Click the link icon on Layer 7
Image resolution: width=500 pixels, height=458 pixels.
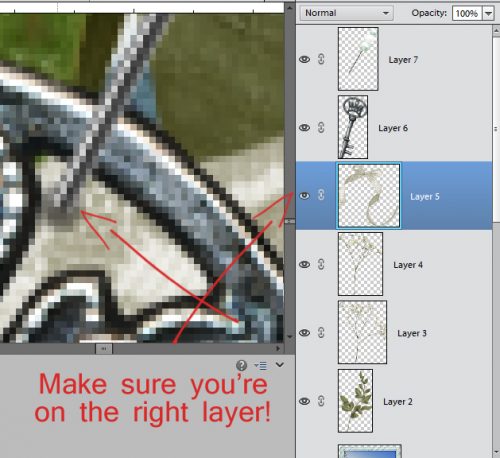click(321, 59)
